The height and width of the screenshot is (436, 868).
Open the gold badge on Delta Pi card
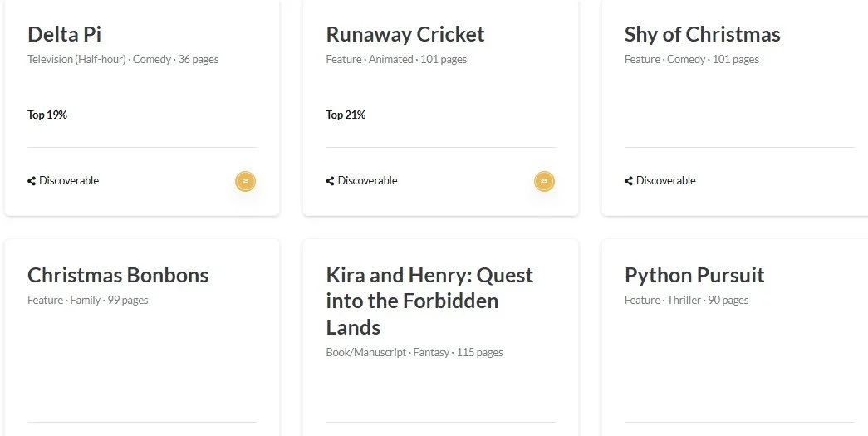(246, 182)
